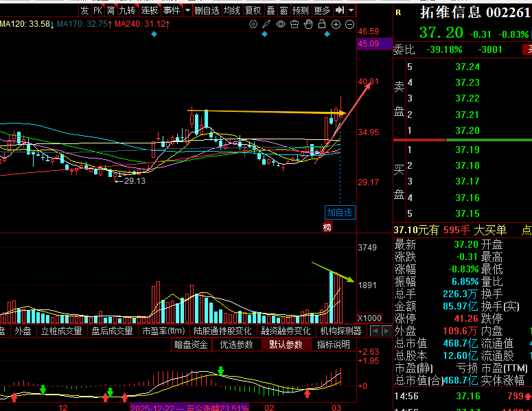Click the collapse panel arrow-bar icon
Viewport: 532px width, 411px height.
pos(340,10)
